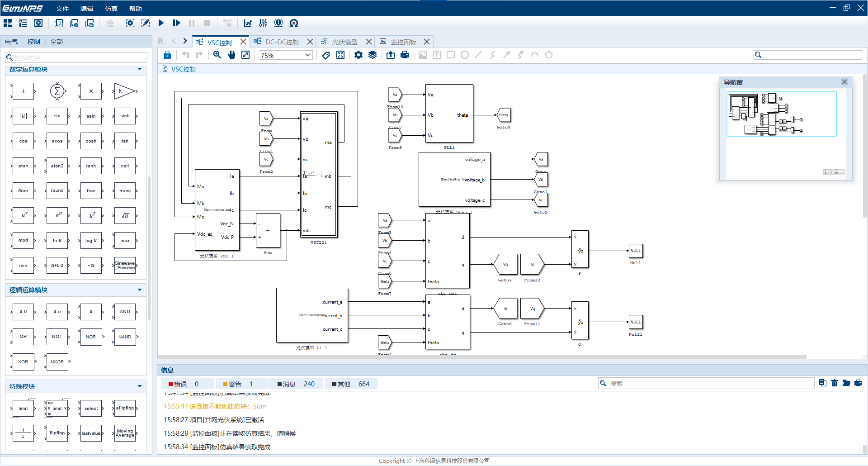This screenshot has height=466, width=868.
Task: Click the export upload icon
Action: [x=391, y=55]
